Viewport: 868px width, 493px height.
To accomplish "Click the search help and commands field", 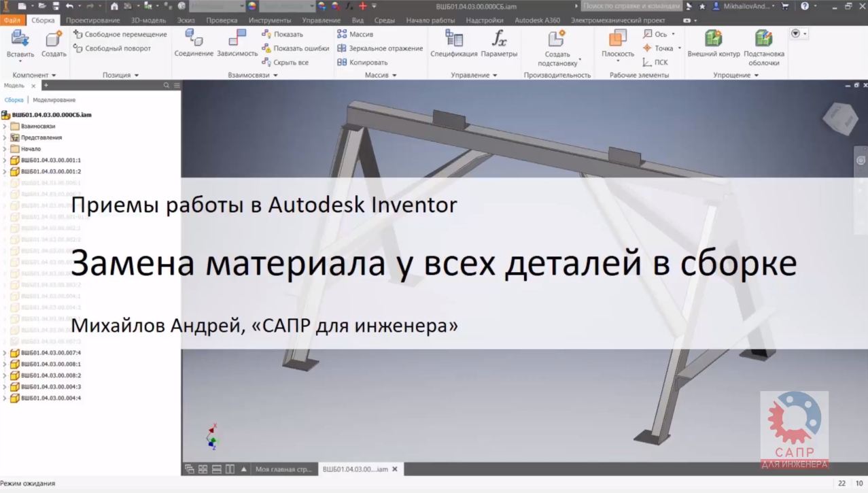I will (x=631, y=6).
